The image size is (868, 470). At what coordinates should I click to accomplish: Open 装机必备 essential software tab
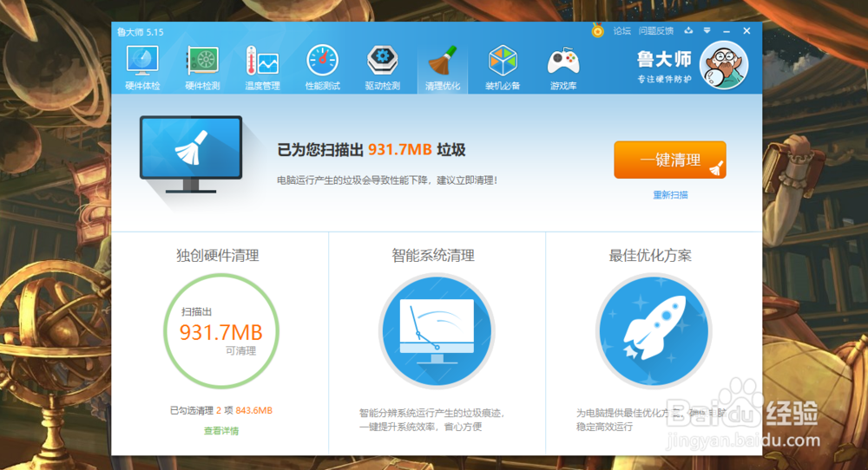point(503,68)
